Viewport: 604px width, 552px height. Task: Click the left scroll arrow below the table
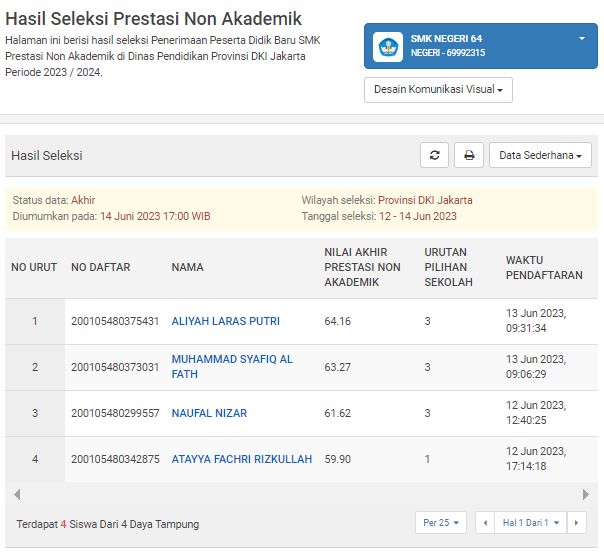[17, 495]
